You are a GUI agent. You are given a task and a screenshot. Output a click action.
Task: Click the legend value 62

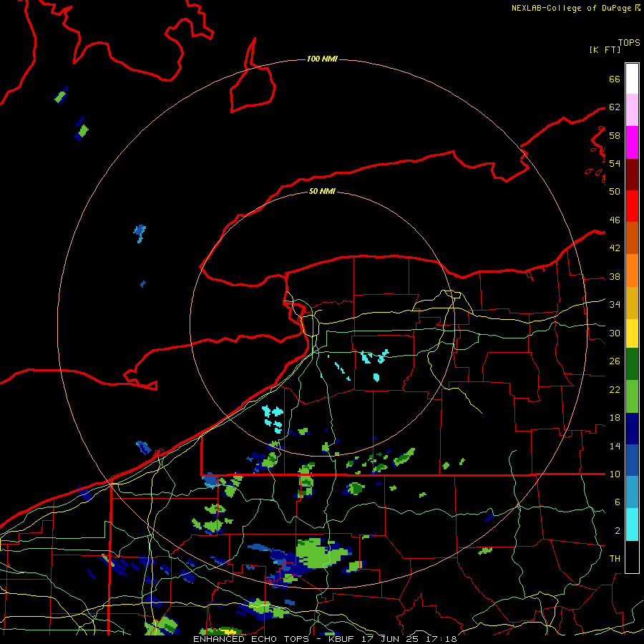tap(615, 107)
